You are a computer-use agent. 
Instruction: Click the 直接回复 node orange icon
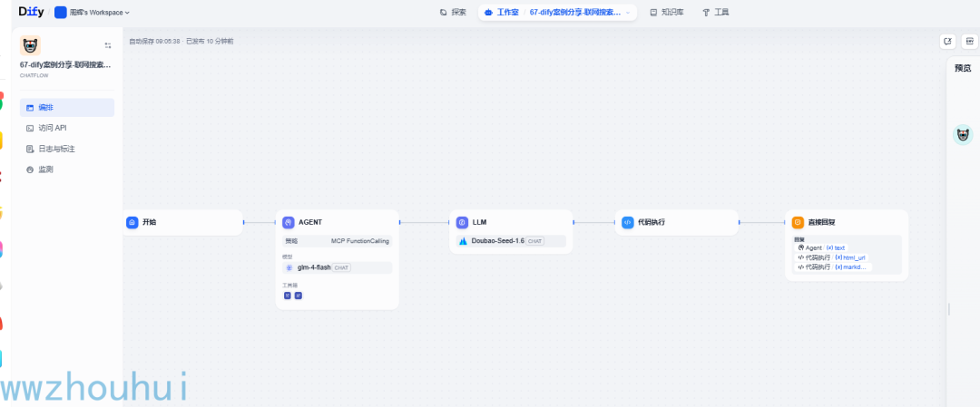coord(798,222)
